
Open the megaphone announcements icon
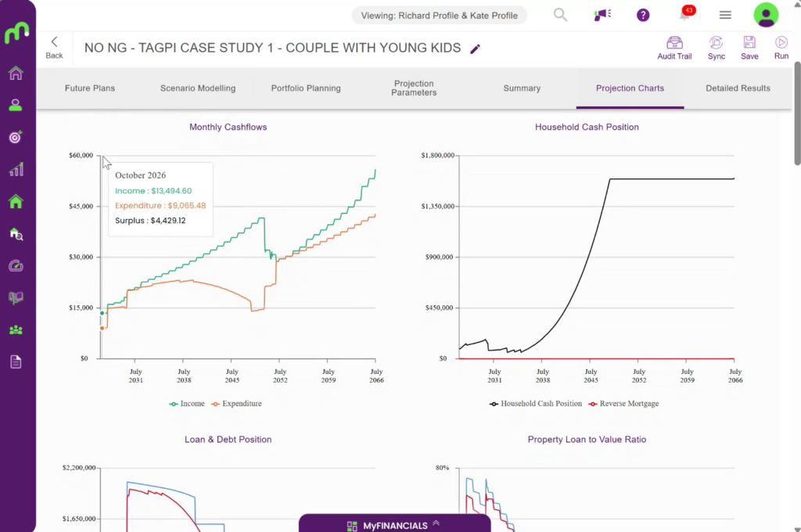click(602, 15)
